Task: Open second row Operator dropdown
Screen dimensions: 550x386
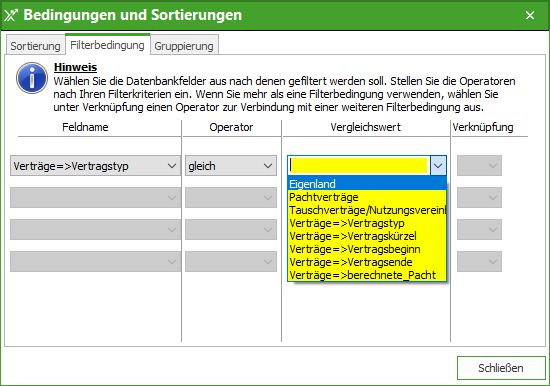Action: (x=231, y=198)
